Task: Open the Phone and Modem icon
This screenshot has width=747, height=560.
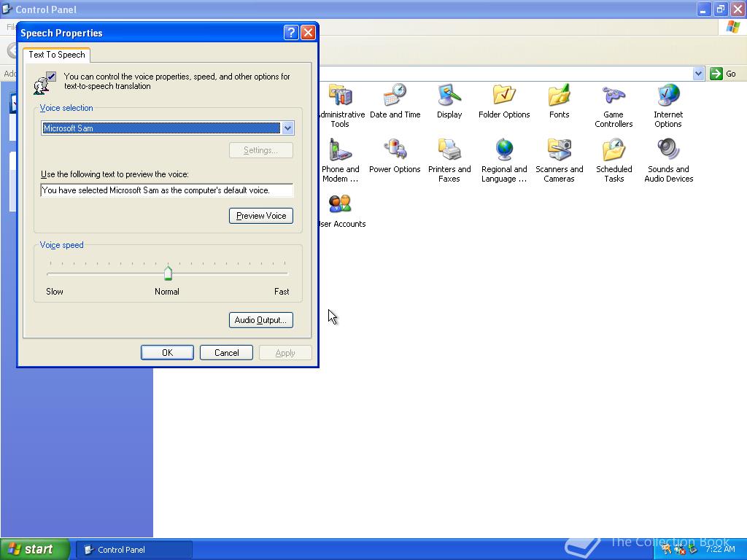Action: (340, 150)
